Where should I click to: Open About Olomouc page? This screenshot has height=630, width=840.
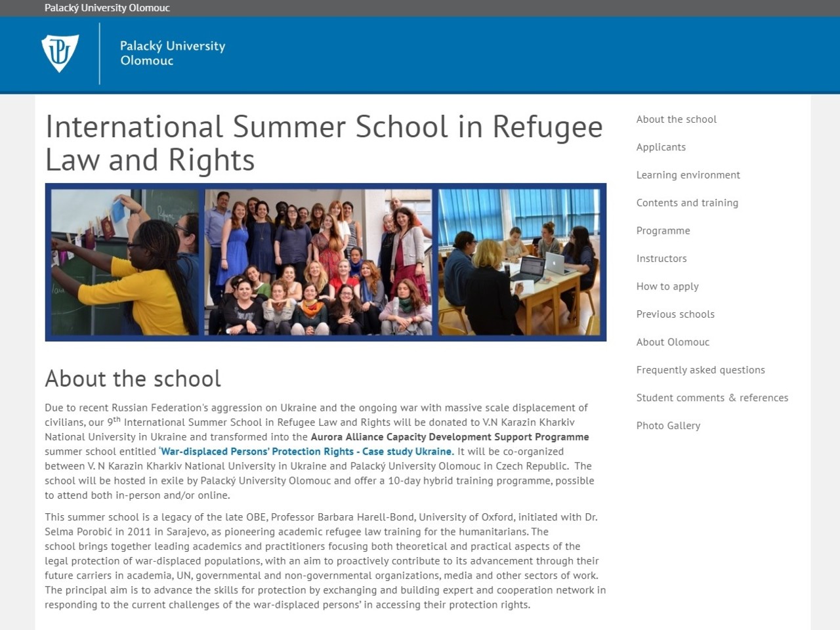673,342
